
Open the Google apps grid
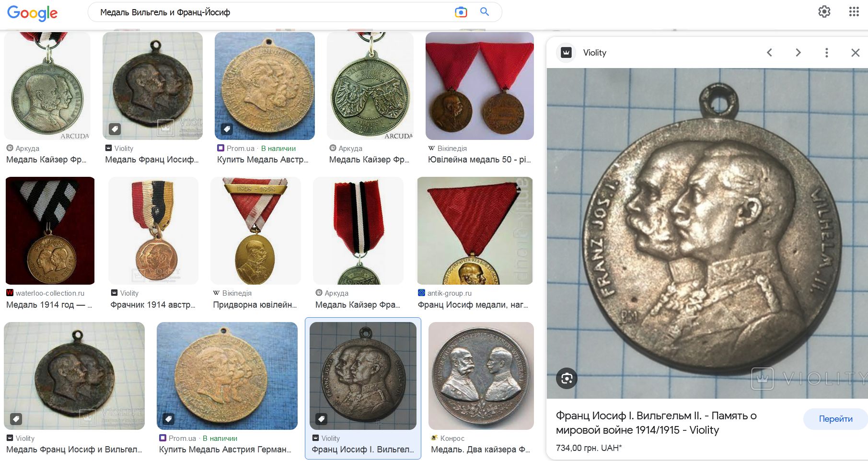pyautogui.click(x=854, y=12)
